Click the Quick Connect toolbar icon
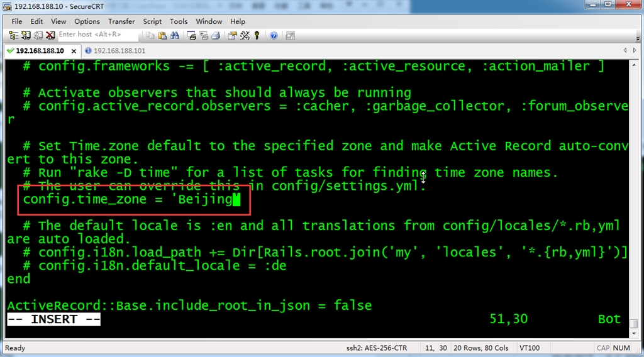 click(x=26, y=36)
